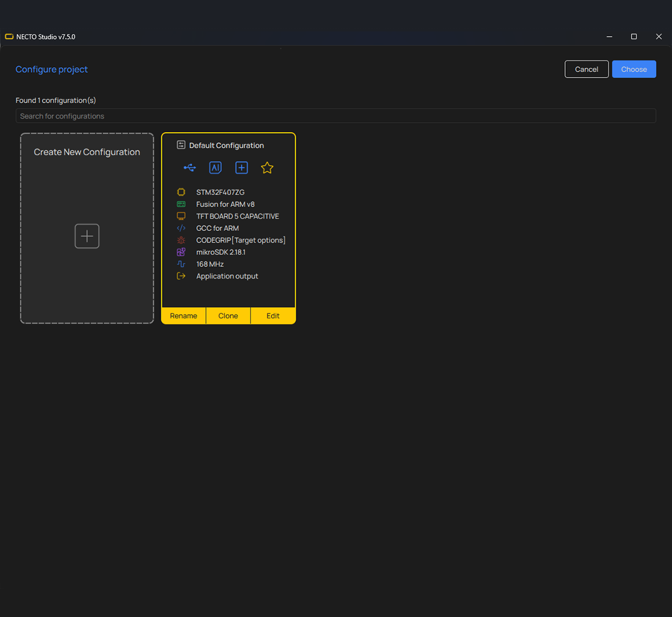672x617 pixels.
Task: Toggle the yellow star favorite icon
Action: (x=267, y=167)
